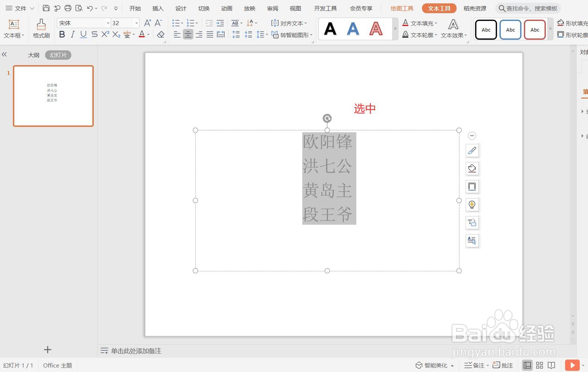The width and height of the screenshot is (588, 372).
Task: Open the 对齐文本 align text dropdown
Action: [289, 23]
